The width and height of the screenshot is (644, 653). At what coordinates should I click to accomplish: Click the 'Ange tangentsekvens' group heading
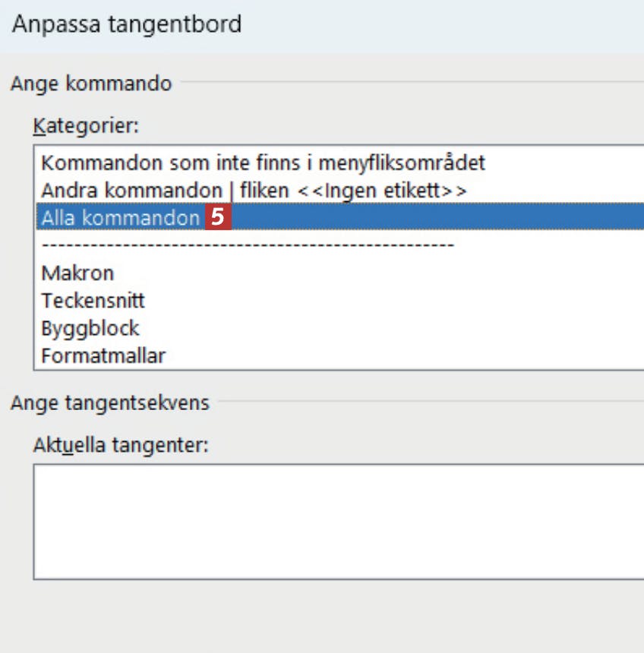pos(109,402)
